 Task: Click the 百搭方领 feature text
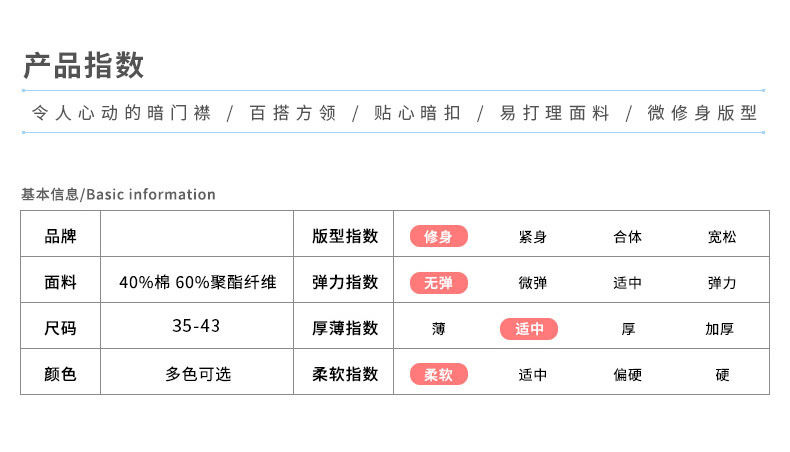click(293, 113)
